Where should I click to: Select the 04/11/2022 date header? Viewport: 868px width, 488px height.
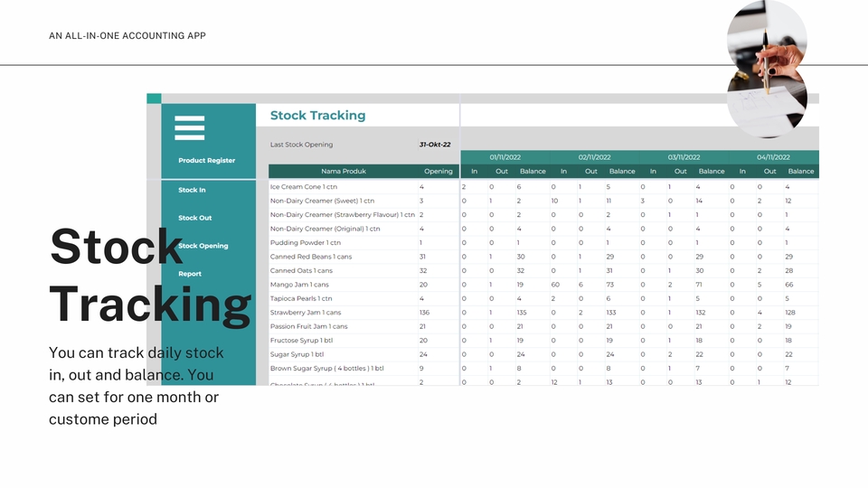click(773, 157)
